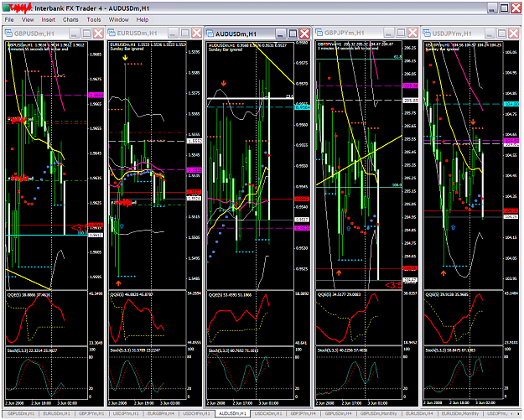Select the orange up arrow in EURUSDm chart
This screenshot has width=524, height=420.
pos(118,283)
